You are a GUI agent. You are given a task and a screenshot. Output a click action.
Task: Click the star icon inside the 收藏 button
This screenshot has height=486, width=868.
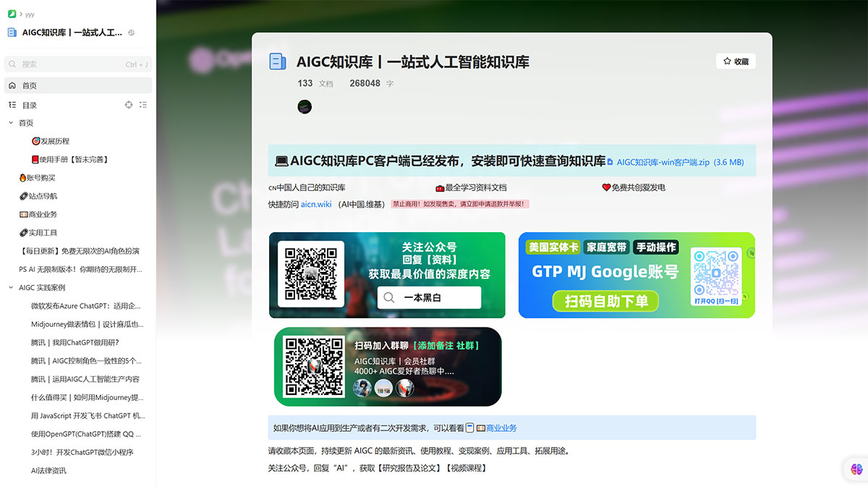pyautogui.click(x=728, y=61)
